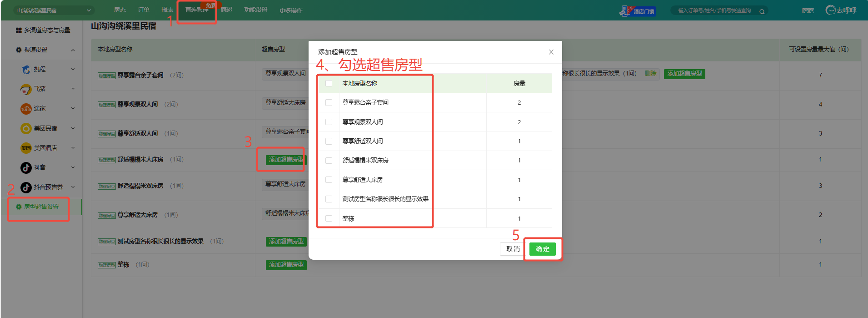Expand the 美团民宿 channel chevron
The width and height of the screenshot is (868, 318).
(x=73, y=128)
